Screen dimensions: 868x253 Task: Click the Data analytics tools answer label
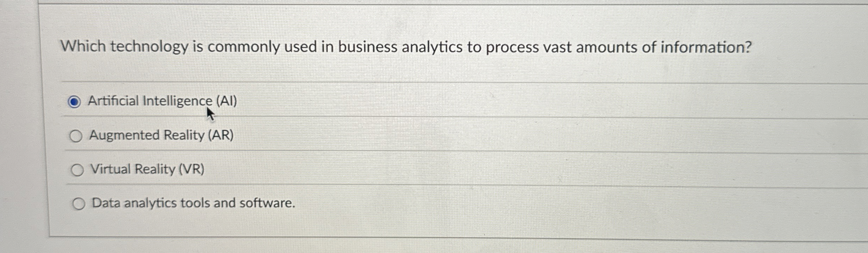coord(192,203)
